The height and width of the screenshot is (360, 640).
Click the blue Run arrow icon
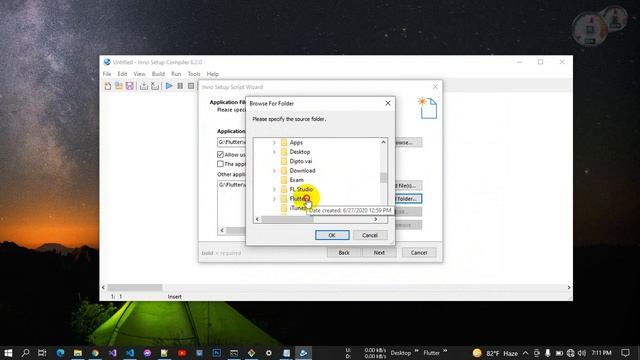click(169, 86)
